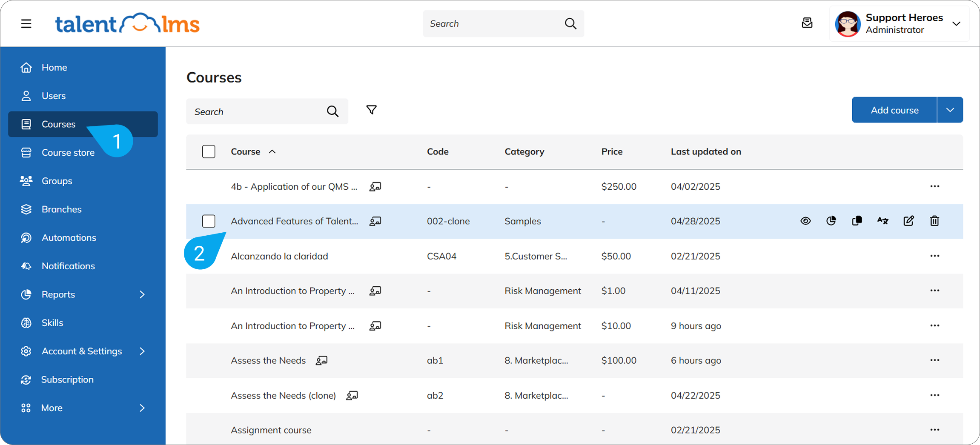Viewport: 980px width, 445px height.
Task: Clone the Advanced Features course icon
Action: [857, 221]
